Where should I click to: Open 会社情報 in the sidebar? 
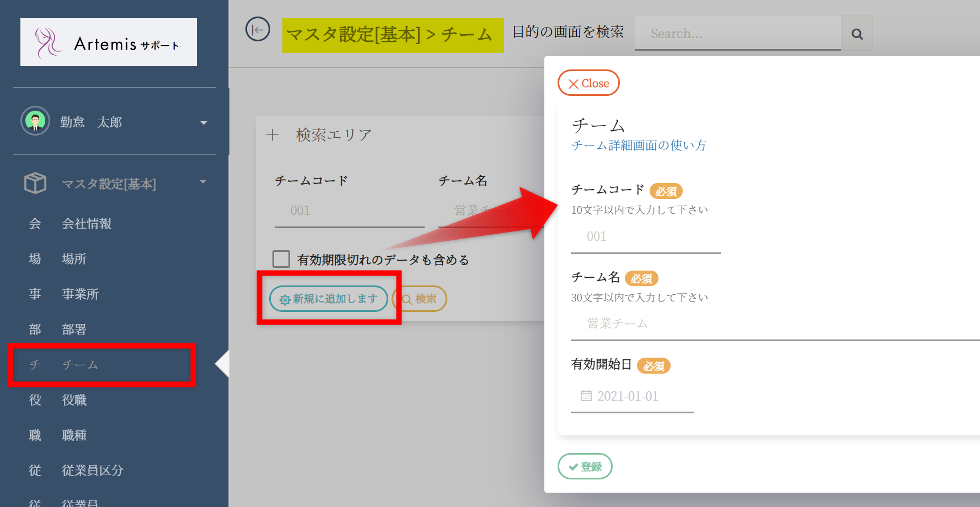[87, 224]
